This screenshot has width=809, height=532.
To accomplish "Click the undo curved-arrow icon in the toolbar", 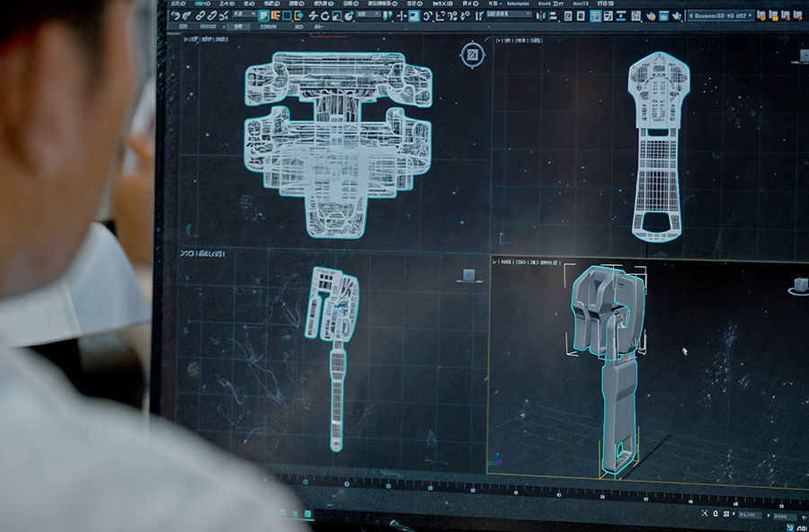I will pos(175,15).
